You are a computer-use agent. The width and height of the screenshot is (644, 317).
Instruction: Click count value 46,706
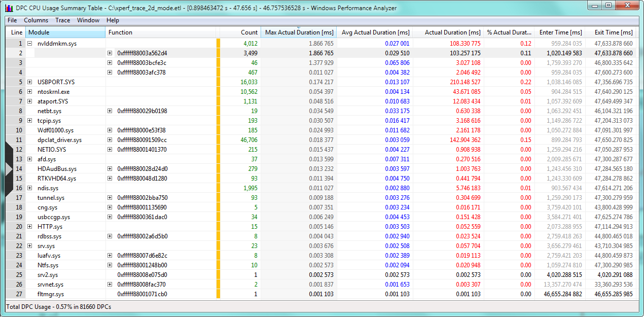coord(249,140)
